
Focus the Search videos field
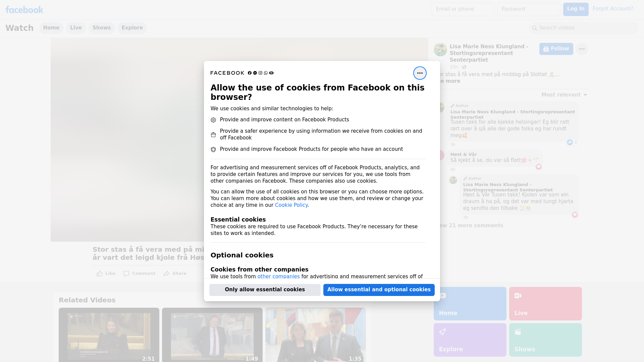pos(584,28)
